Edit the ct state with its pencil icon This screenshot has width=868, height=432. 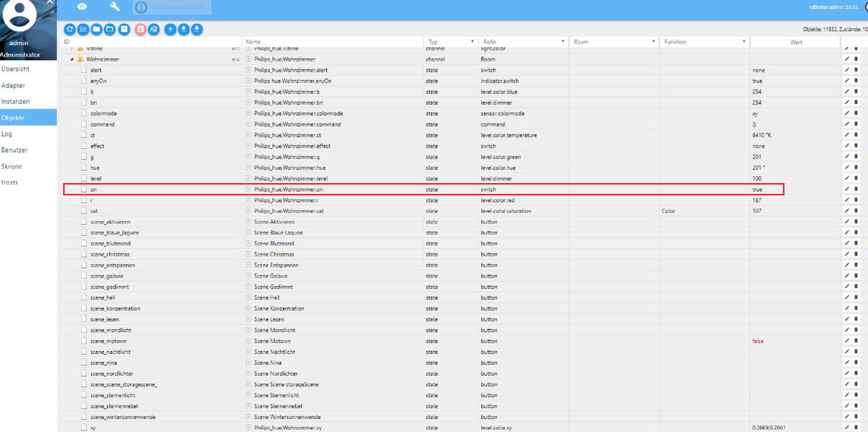pyautogui.click(x=847, y=135)
